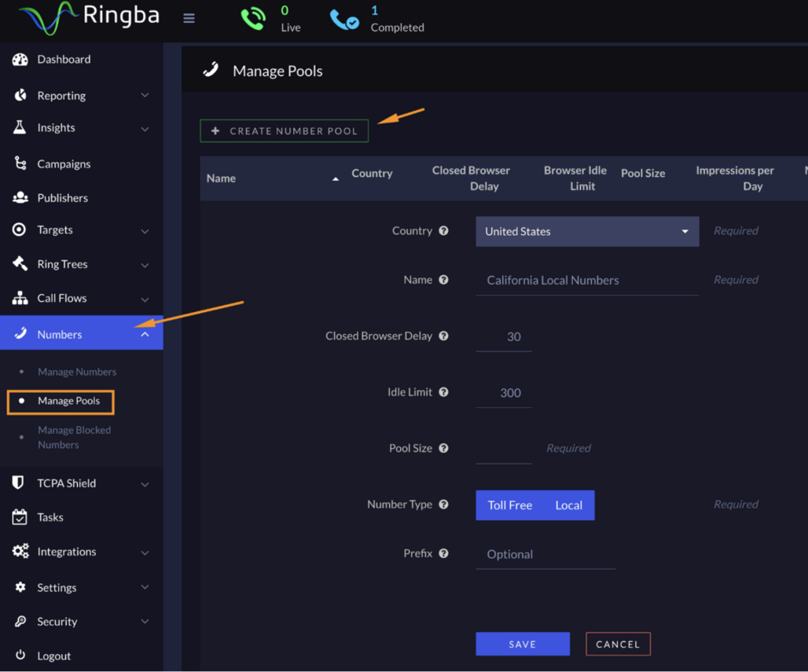Click the Call Flows hierarchy icon
The image size is (808, 672).
pyautogui.click(x=20, y=298)
